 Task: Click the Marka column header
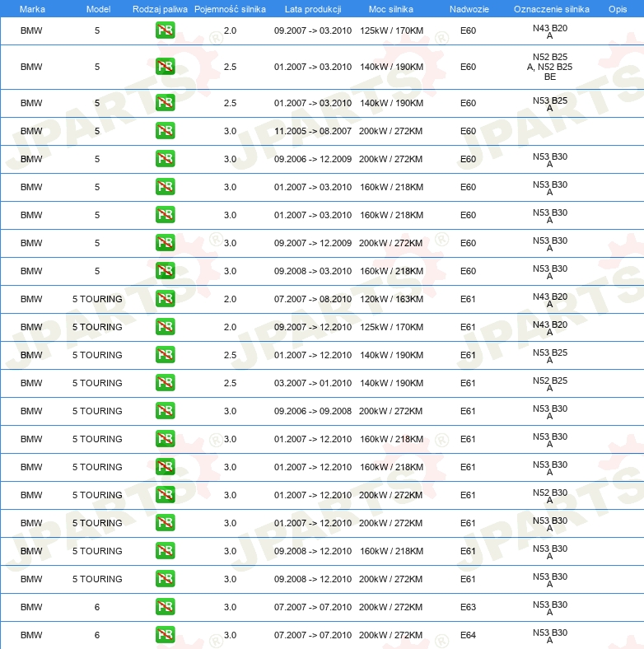tap(32, 9)
